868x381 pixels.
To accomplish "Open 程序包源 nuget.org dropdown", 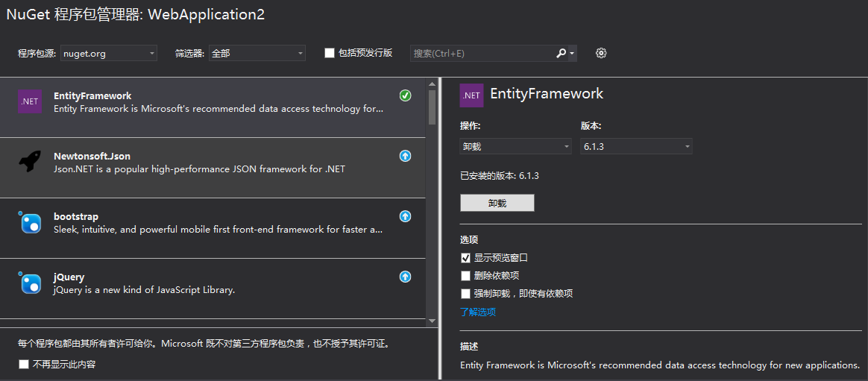I will pyautogui.click(x=109, y=53).
